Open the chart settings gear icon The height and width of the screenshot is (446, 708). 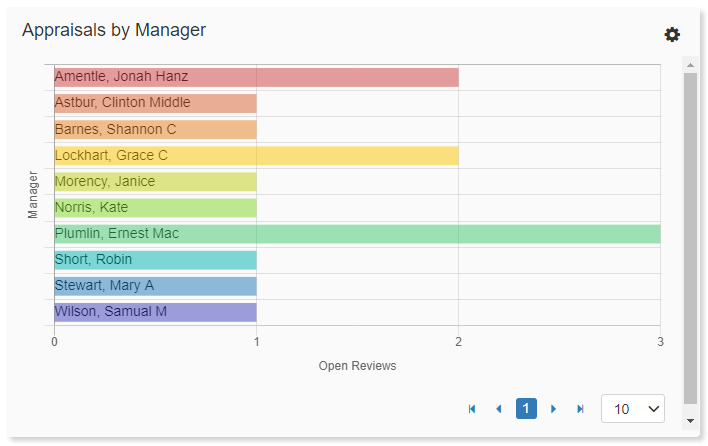pyautogui.click(x=672, y=35)
